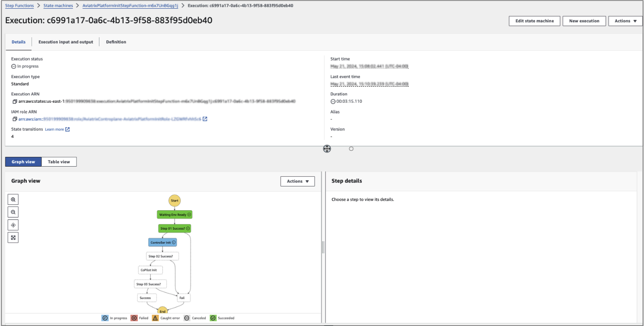The width and height of the screenshot is (644, 326).
Task: Click the fit-to-viewport icon in Graph view
Action: pos(13,237)
